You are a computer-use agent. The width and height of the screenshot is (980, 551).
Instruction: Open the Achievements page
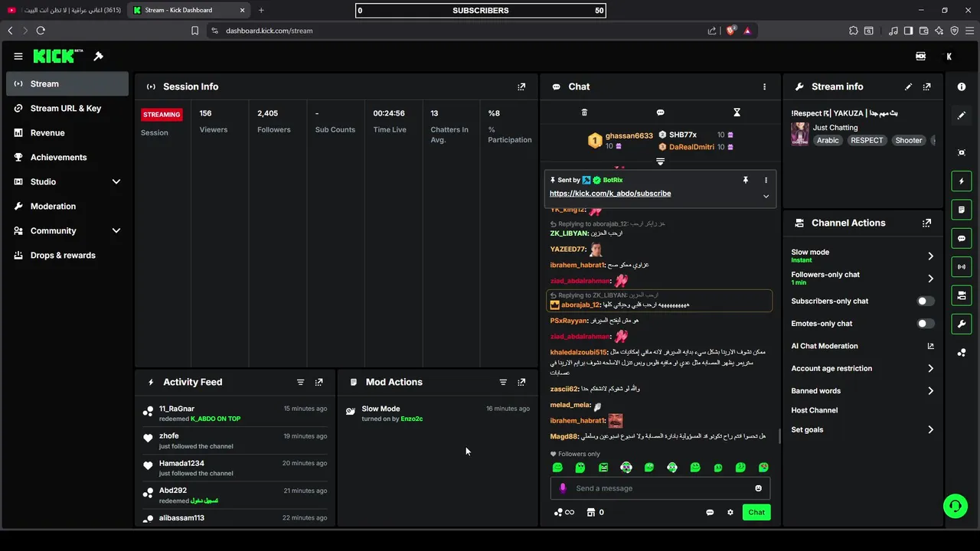67,157
